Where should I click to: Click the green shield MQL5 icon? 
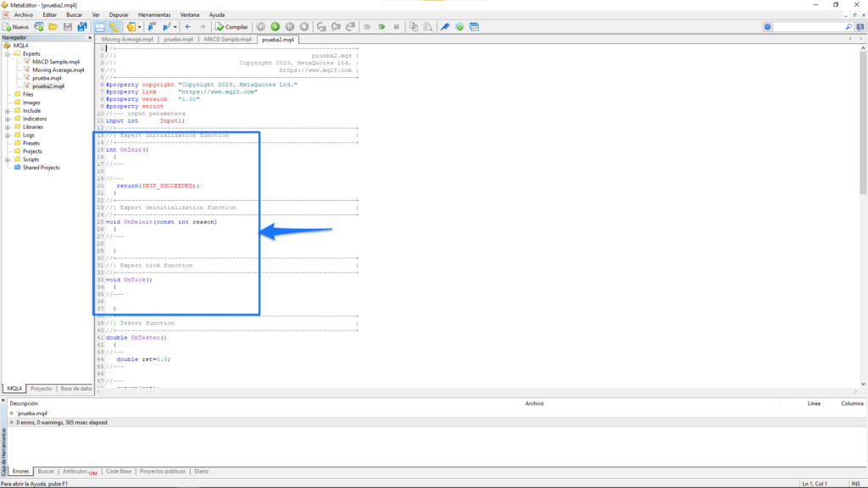pos(459,26)
